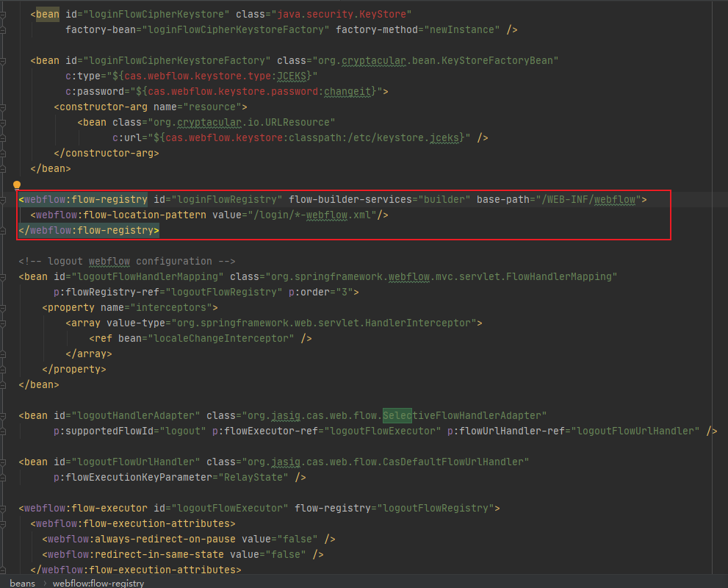The height and width of the screenshot is (588, 728).
Task: Collapse the array value-type fold marker
Action: click(3, 323)
